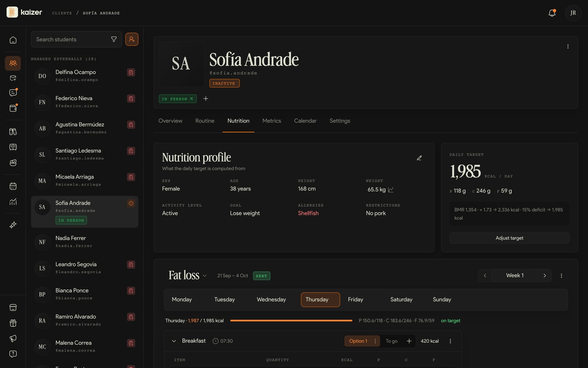Click the Search students field
The height and width of the screenshot is (368, 588).
[x=76, y=39]
